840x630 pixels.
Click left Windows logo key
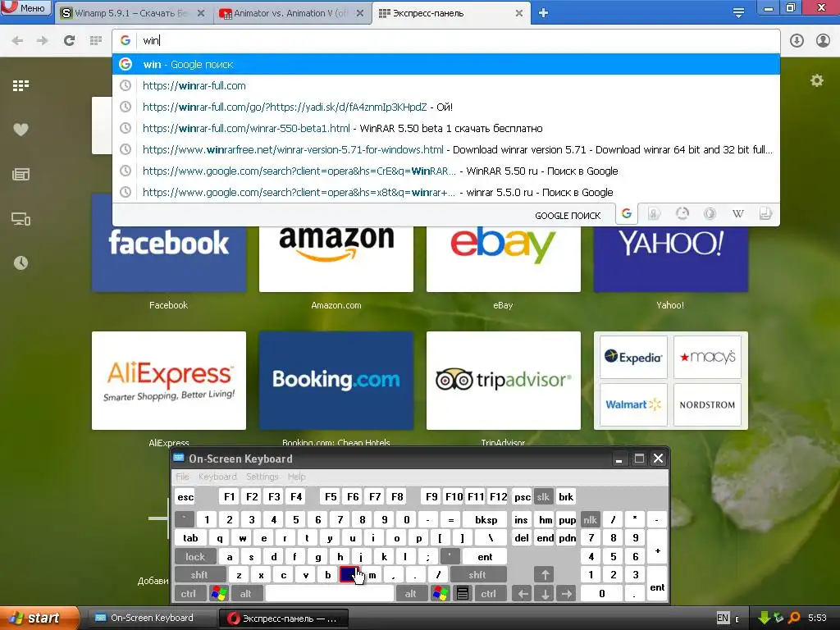[219, 594]
